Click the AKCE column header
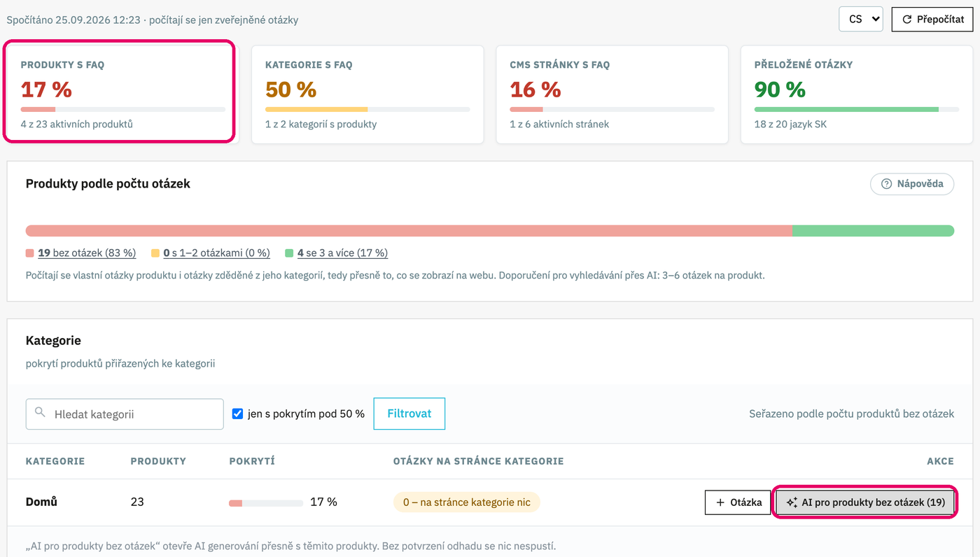This screenshot has height=557, width=980. point(940,461)
